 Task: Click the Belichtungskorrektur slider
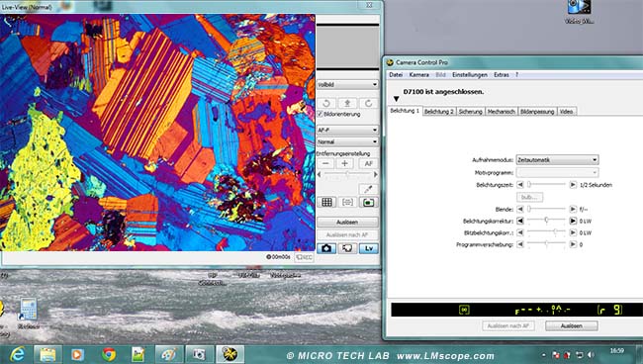[x=546, y=221]
